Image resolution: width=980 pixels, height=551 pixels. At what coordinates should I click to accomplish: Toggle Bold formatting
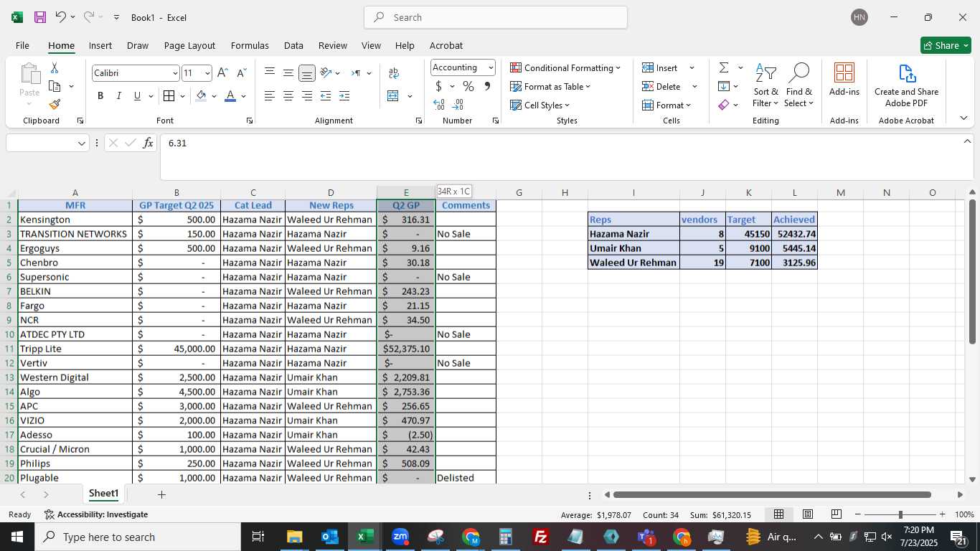100,96
